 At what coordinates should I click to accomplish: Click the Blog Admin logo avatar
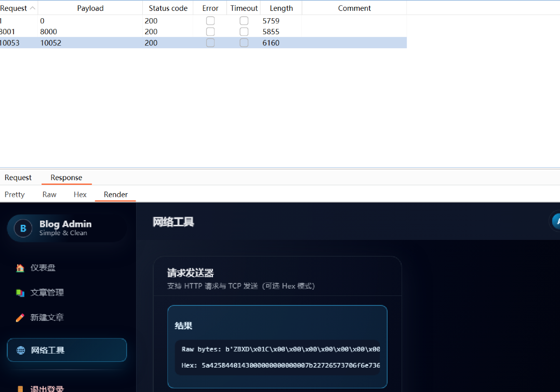point(23,228)
